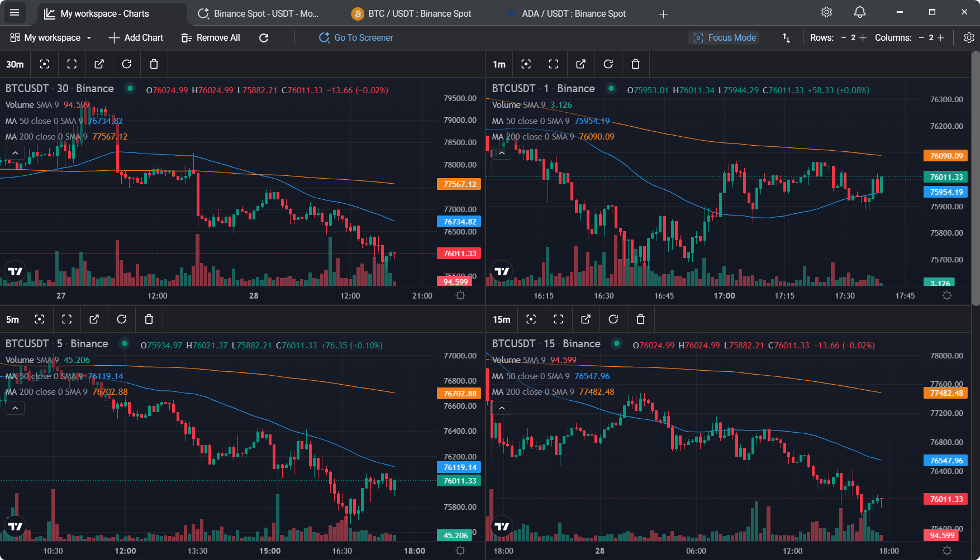Delete the 30m chart with trash icon
Screen dimensions: 980x560
(154, 64)
